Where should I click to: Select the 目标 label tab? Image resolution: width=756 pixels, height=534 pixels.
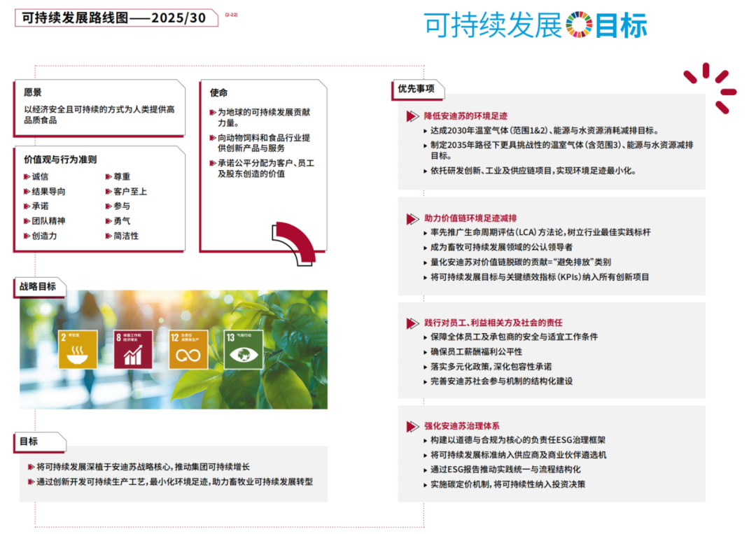tap(39, 442)
